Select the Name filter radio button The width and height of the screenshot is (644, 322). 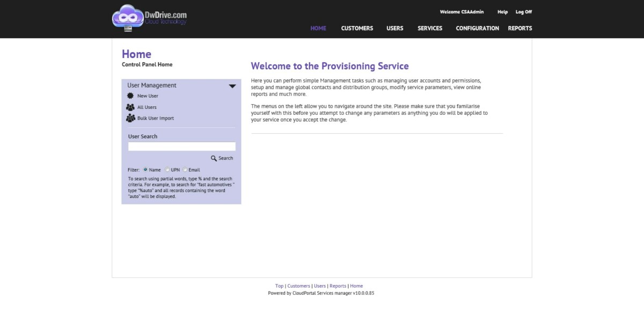pos(146,170)
